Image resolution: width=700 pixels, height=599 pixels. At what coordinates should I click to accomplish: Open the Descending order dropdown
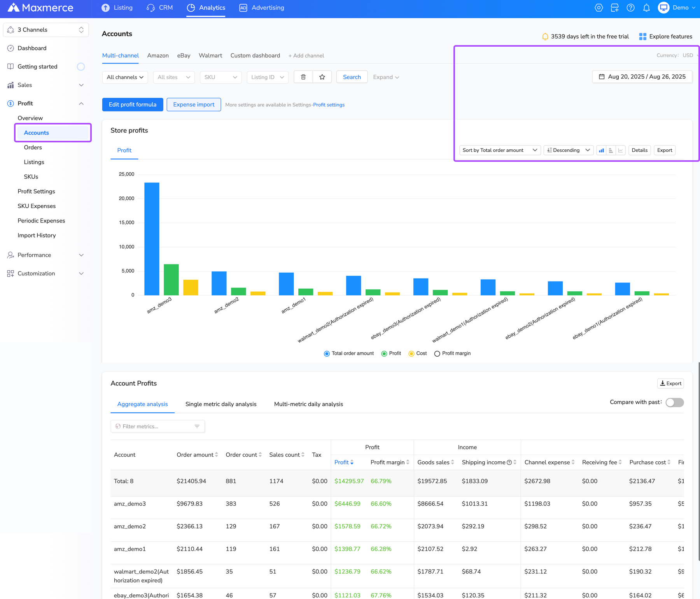pos(569,150)
